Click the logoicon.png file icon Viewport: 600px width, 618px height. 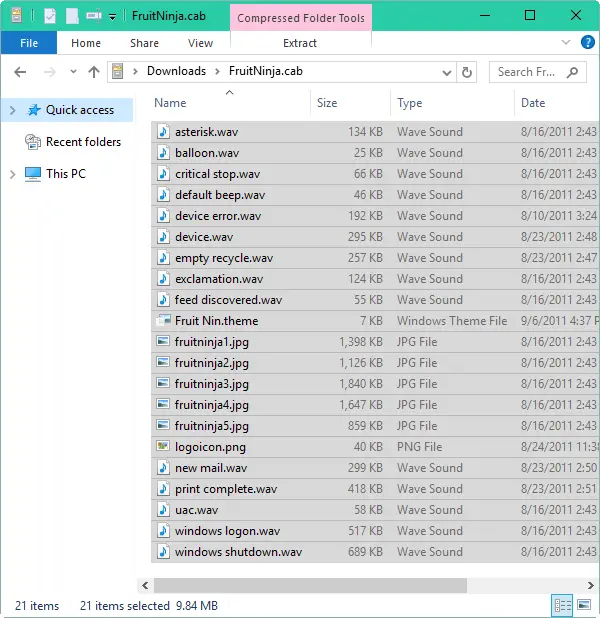pyautogui.click(x=163, y=446)
